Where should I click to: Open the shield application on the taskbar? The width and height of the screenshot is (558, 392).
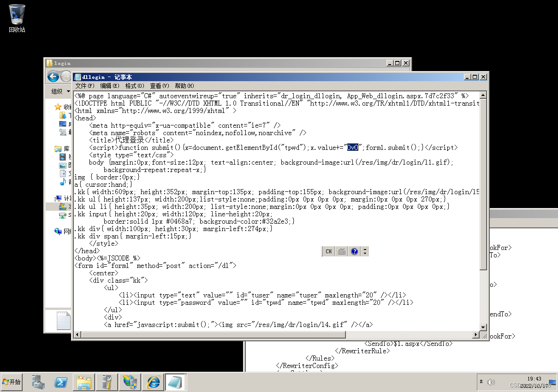pyautogui.click(x=131, y=382)
